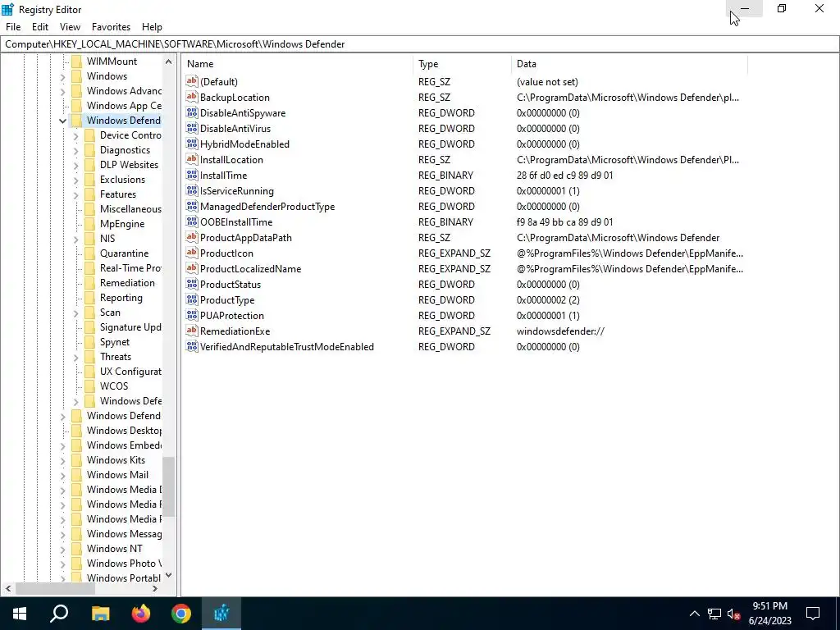Open the notification center icon
840x630 pixels.
tap(813, 614)
